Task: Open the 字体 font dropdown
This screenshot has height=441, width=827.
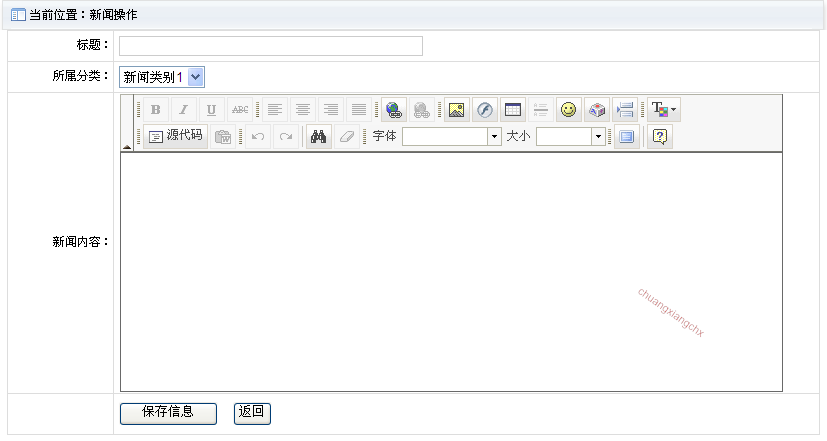Action: click(451, 136)
